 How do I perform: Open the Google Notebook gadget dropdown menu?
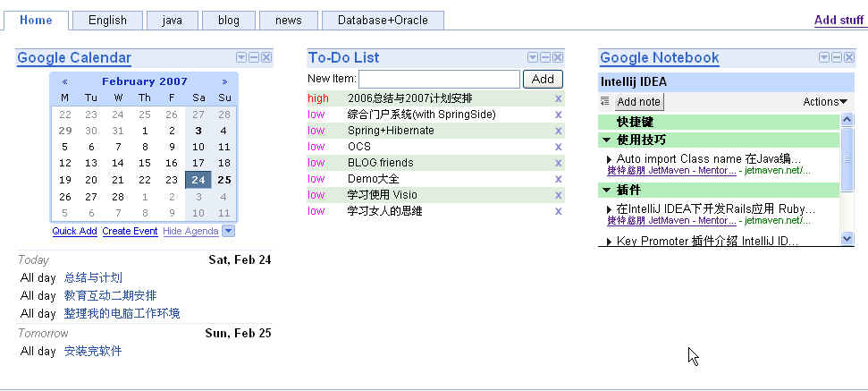(823, 57)
